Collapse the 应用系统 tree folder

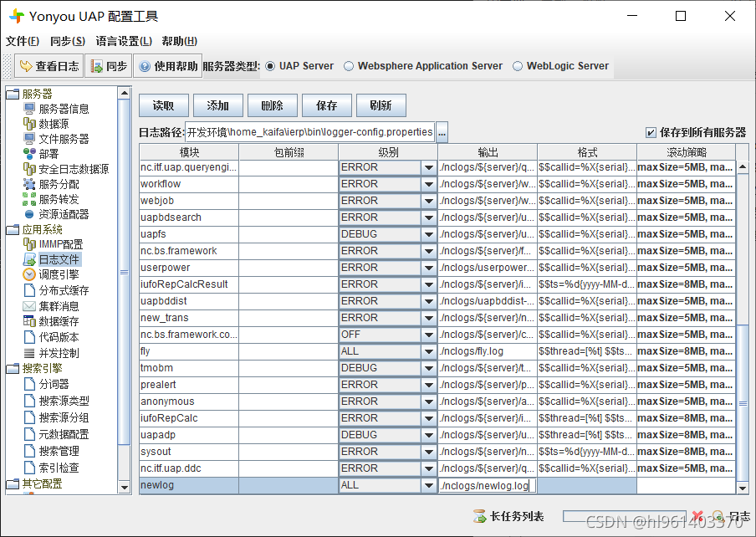(13, 229)
